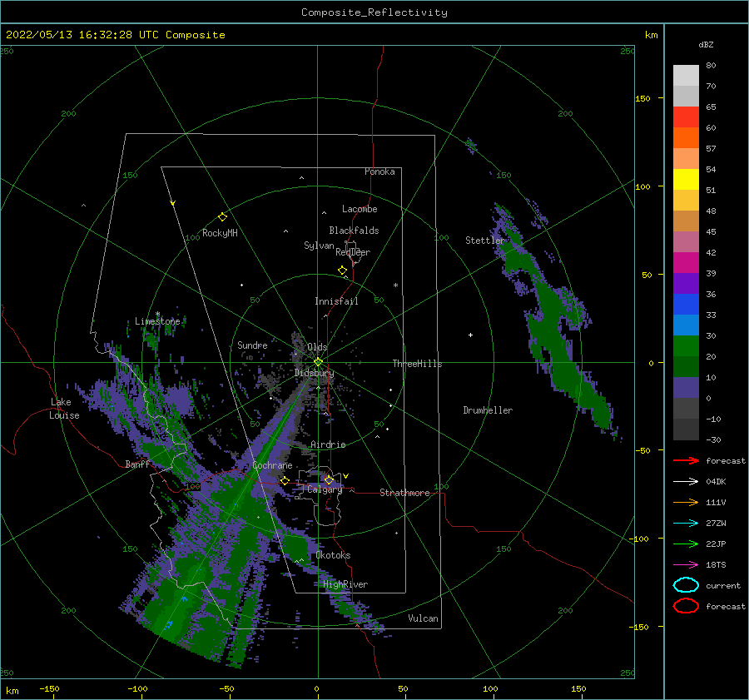The height and width of the screenshot is (700, 749).
Task: Click the current legend label
Action: [723, 585]
